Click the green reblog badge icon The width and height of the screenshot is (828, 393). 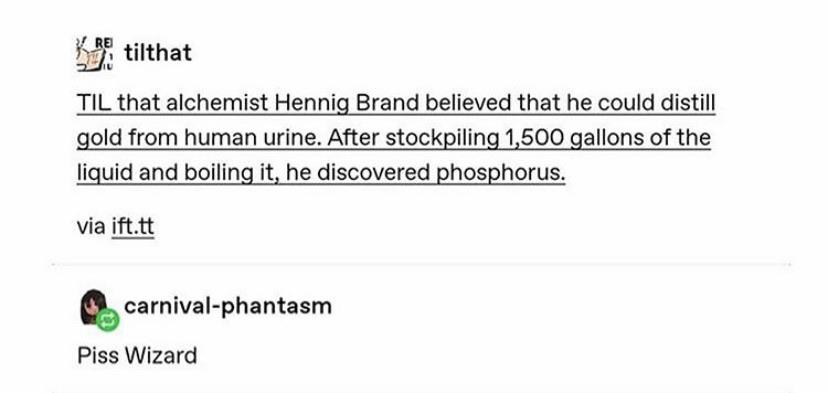click(108, 319)
